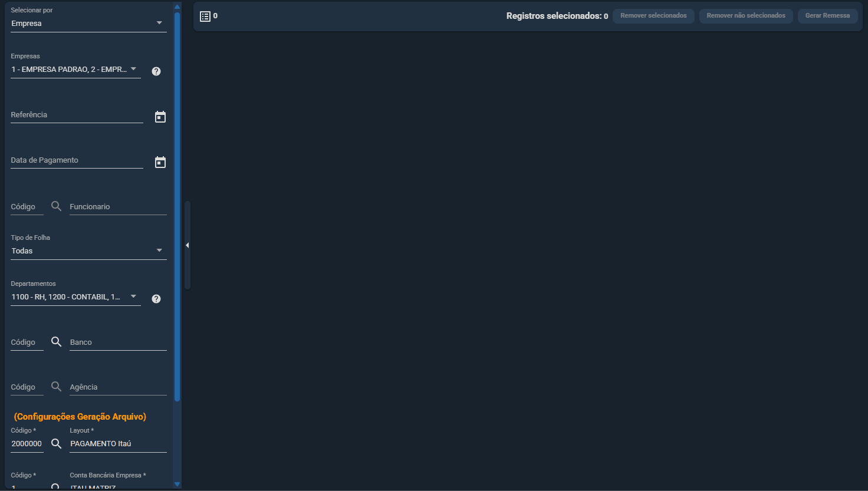Image resolution: width=868 pixels, height=491 pixels.
Task: Focus the Código field beside Agência
Action: (27, 387)
